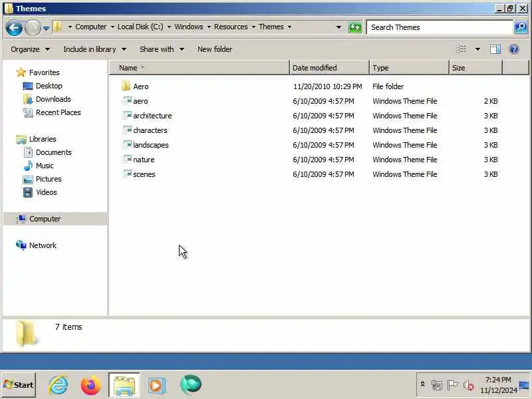Click the taskbar clock showing 7:24 PM
Image resolution: width=532 pixels, height=399 pixels.
click(498, 385)
